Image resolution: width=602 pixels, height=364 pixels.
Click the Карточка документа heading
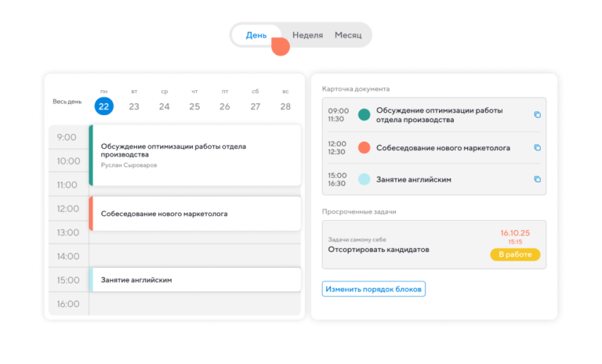coord(356,88)
